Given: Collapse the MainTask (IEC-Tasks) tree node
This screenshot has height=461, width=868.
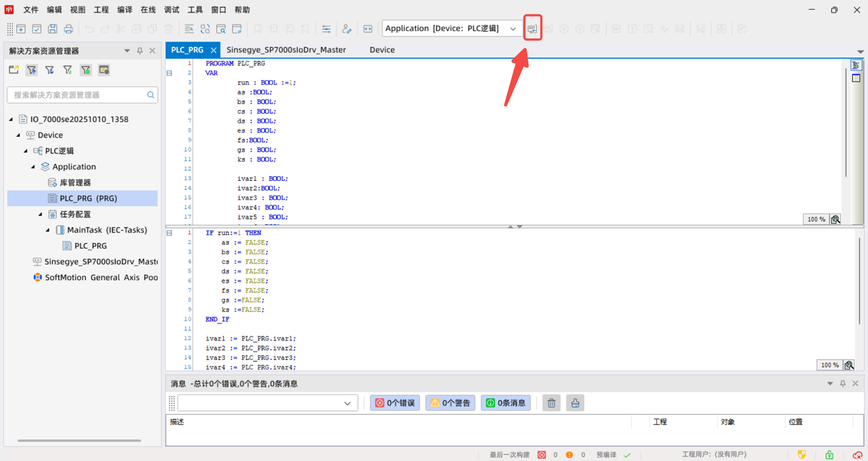Looking at the screenshot, I should (48, 230).
